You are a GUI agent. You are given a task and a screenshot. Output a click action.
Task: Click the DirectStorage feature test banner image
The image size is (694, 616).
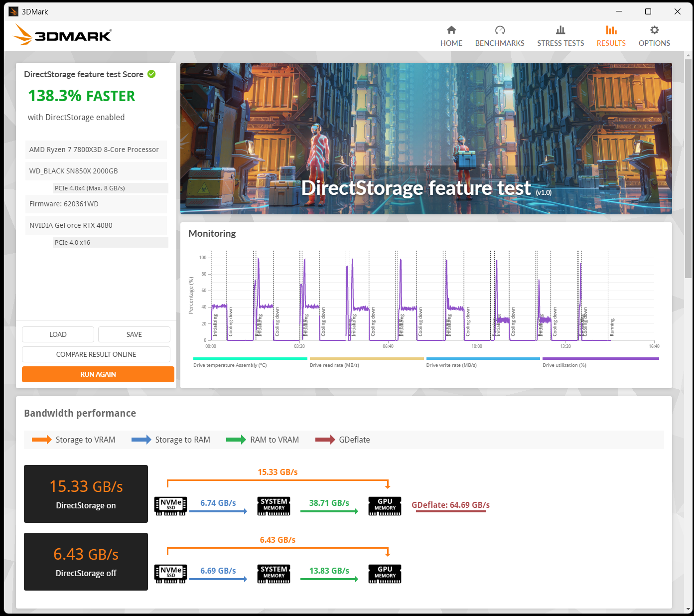tap(426, 139)
